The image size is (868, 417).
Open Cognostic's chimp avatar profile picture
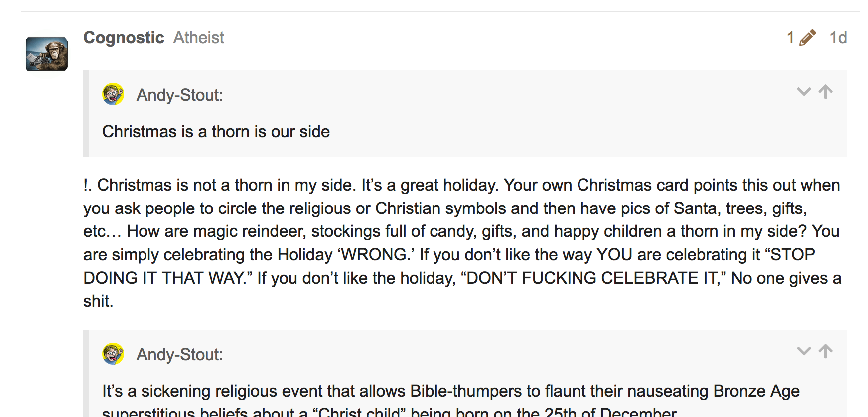(47, 54)
